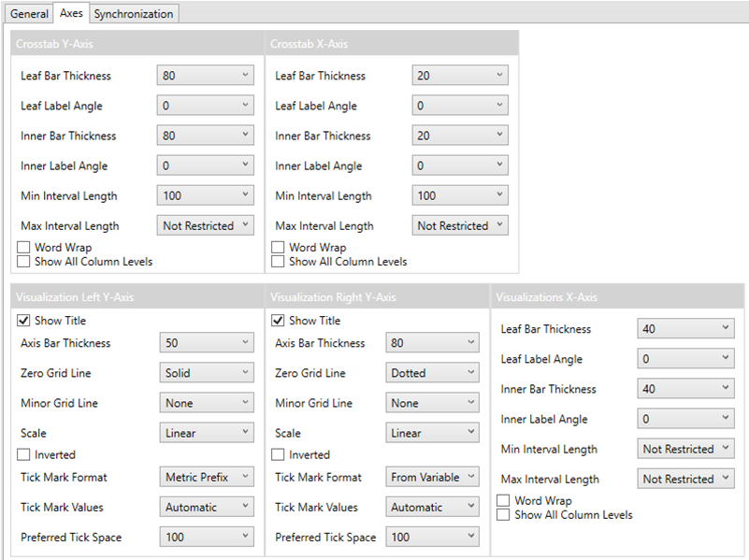Select the Axes tab
The image size is (749, 560).
click(x=71, y=14)
